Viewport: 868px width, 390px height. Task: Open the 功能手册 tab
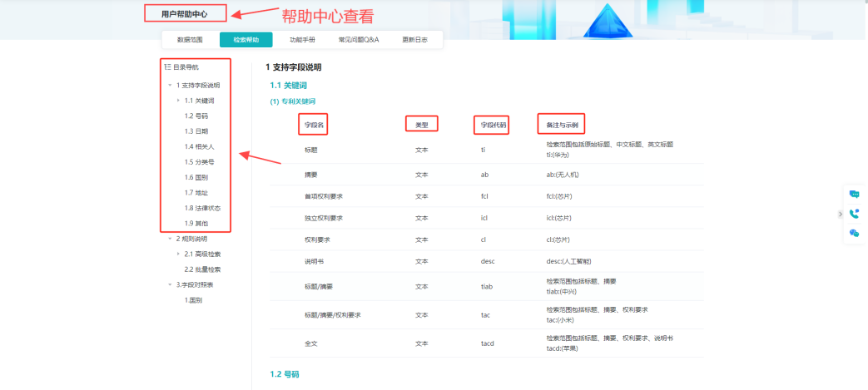pyautogui.click(x=302, y=40)
